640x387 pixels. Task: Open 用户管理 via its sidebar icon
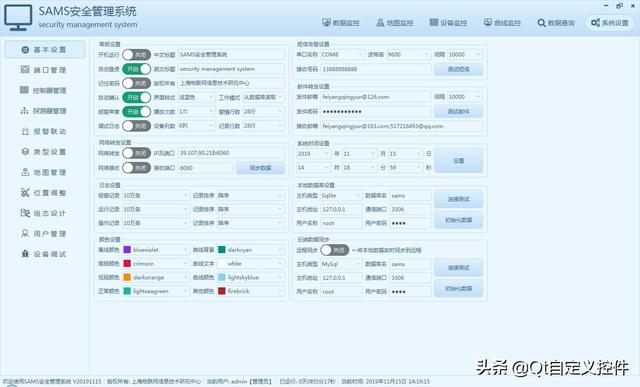(x=25, y=234)
